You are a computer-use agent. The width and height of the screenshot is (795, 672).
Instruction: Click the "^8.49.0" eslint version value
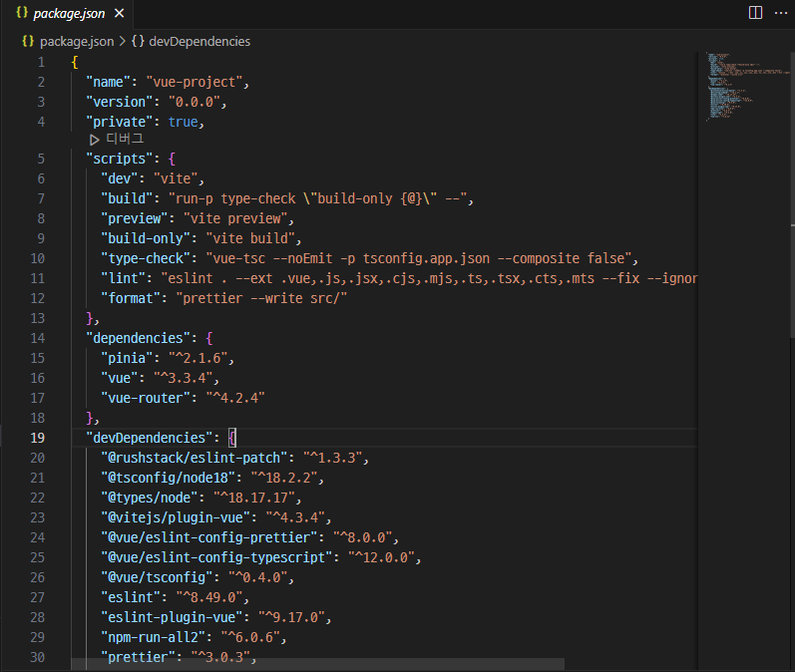[209, 597]
